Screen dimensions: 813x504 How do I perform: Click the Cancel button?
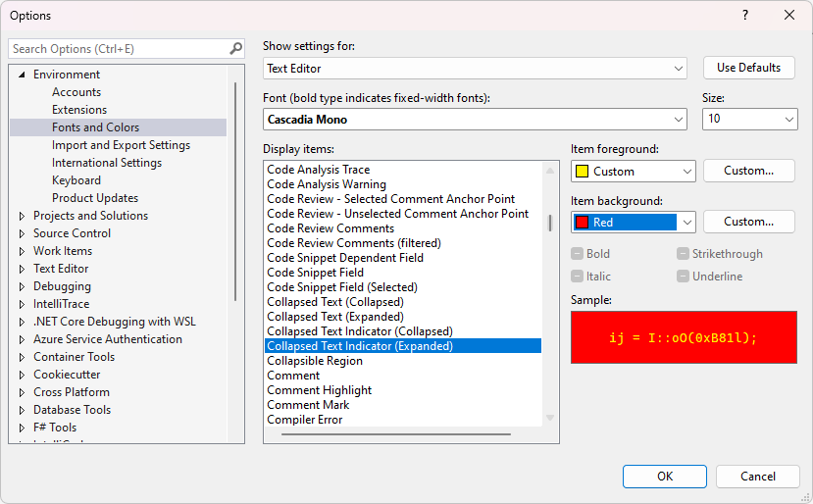(757, 476)
